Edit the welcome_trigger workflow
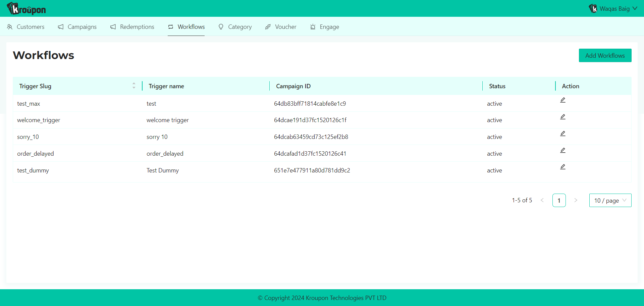This screenshot has height=306, width=644. coord(563,117)
